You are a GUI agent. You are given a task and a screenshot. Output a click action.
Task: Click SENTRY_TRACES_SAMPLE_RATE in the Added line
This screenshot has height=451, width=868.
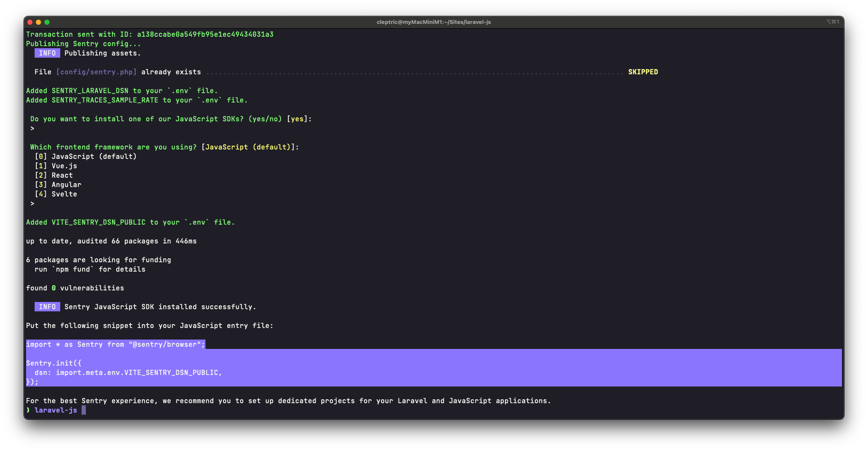pos(105,100)
